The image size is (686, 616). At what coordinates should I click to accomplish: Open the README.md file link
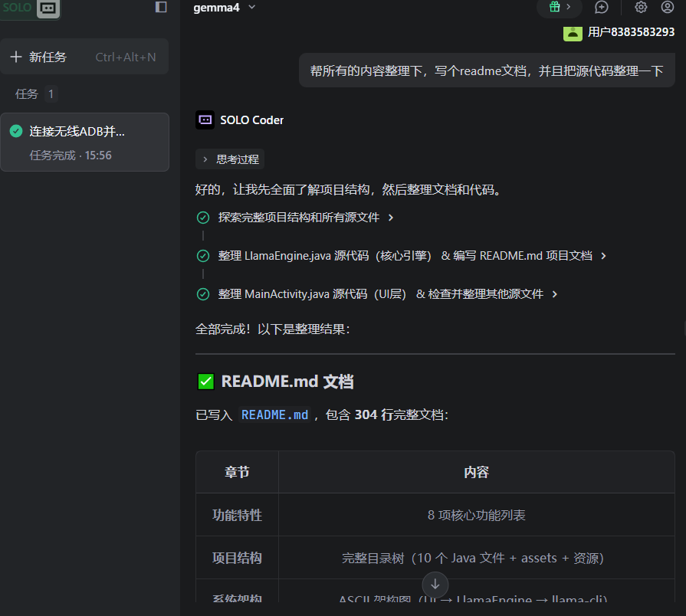[x=274, y=415]
